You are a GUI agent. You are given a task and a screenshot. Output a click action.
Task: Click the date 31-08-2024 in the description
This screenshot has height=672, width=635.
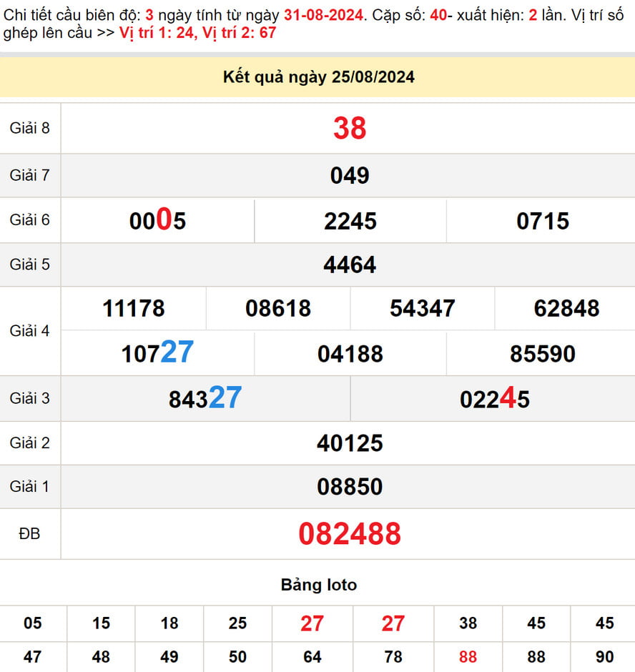click(323, 16)
